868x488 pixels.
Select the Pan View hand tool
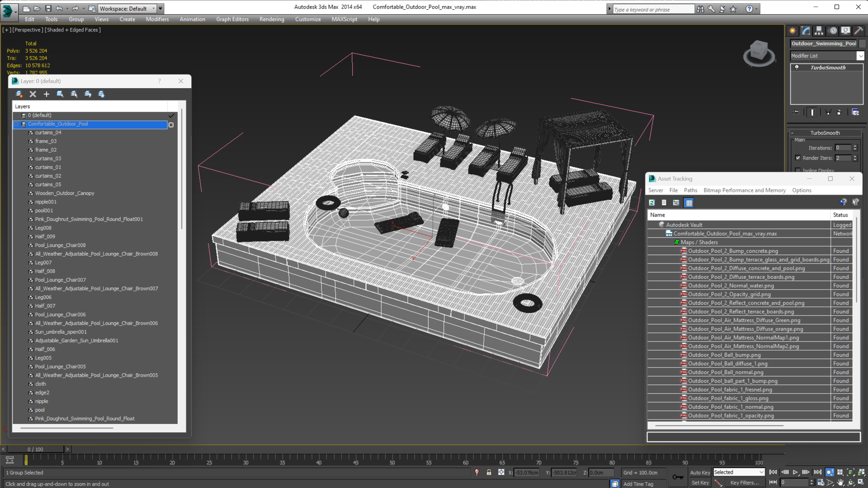click(x=840, y=483)
